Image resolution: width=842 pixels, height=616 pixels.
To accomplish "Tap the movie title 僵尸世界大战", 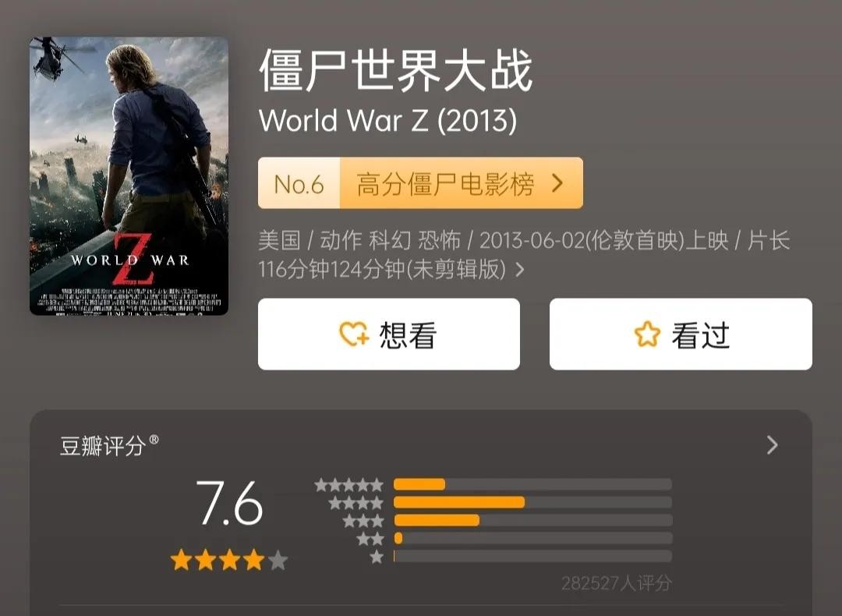I will pyautogui.click(x=396, y=70).
